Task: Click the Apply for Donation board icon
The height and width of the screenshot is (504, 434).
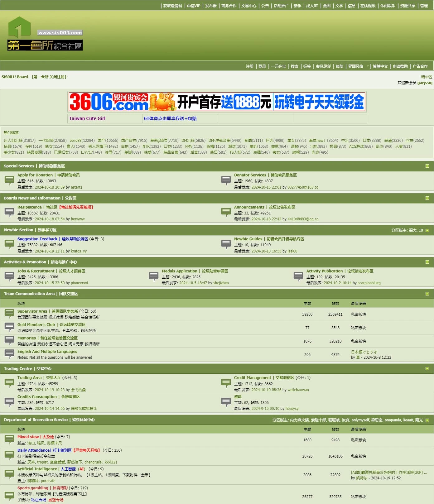Action: 9,180
